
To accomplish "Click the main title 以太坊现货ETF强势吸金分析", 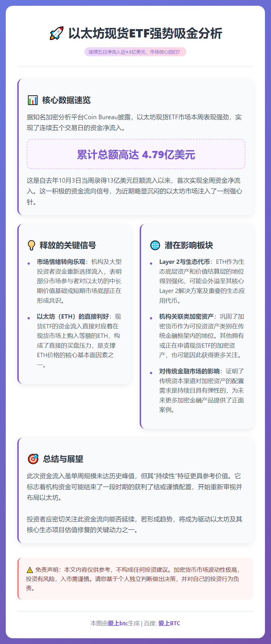I will tap(145, 33).
